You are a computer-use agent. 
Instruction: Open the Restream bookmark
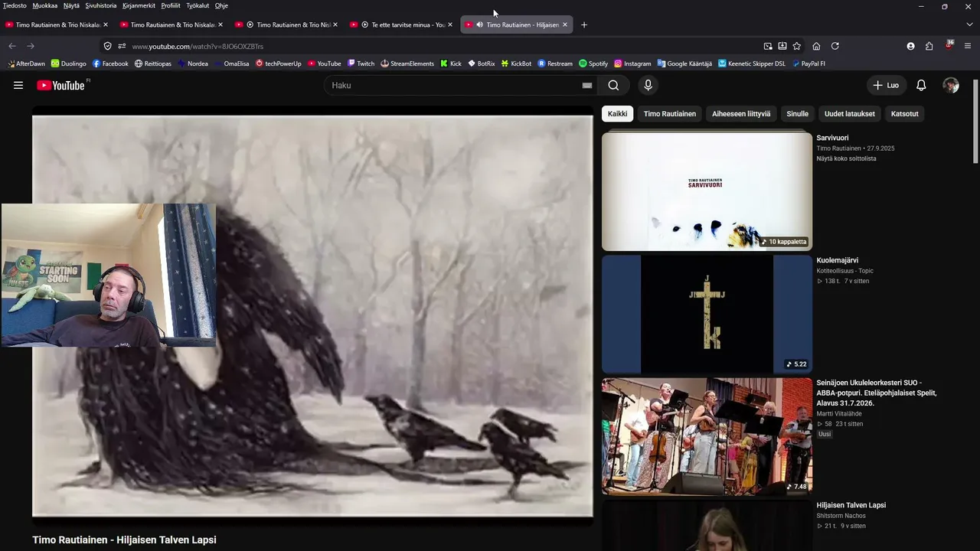pos(555,64)
